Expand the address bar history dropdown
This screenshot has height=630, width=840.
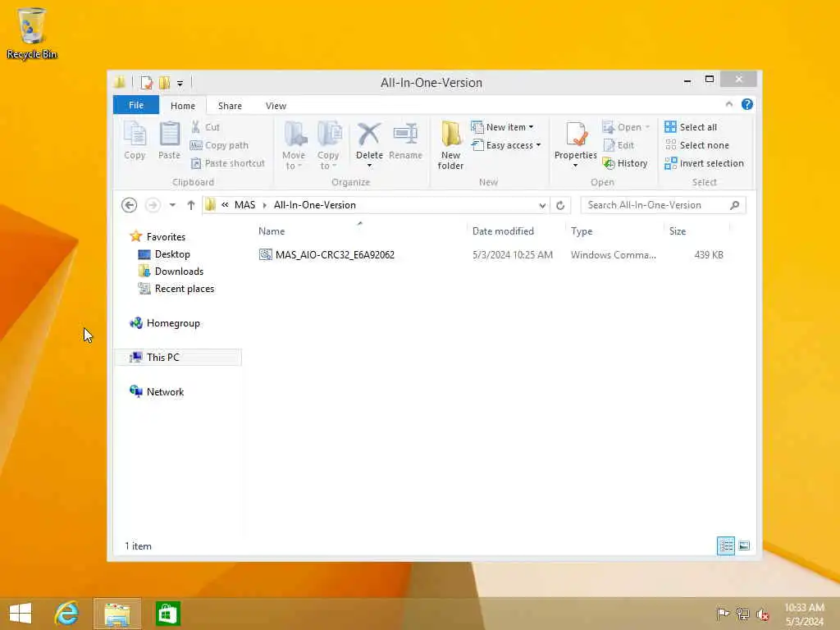[x=542, y=205]
